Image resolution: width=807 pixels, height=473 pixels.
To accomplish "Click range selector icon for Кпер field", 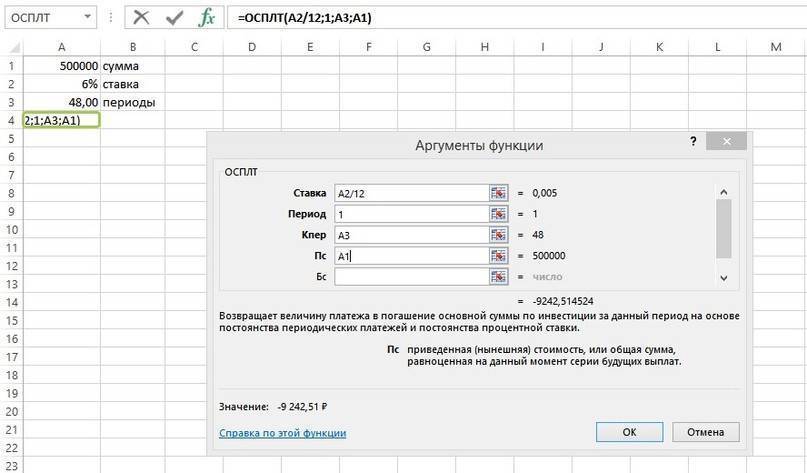I will click(499, 235).
